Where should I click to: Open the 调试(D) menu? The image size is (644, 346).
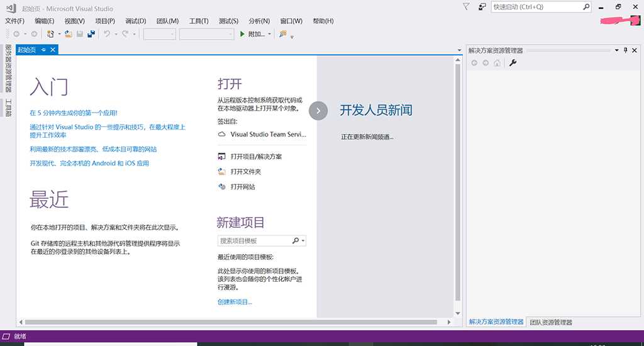(x=136, y=21)
